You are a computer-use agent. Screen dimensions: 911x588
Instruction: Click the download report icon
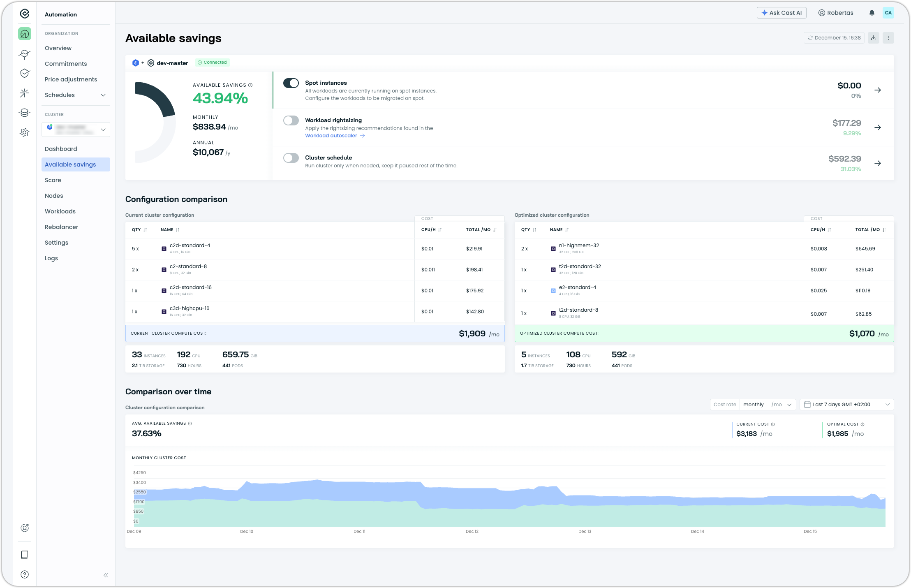[874, 38]
